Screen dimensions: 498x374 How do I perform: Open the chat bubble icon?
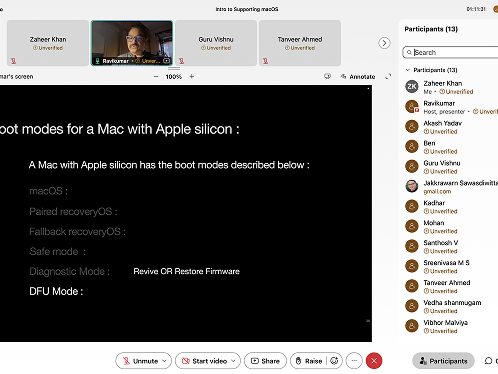[488, 361]
